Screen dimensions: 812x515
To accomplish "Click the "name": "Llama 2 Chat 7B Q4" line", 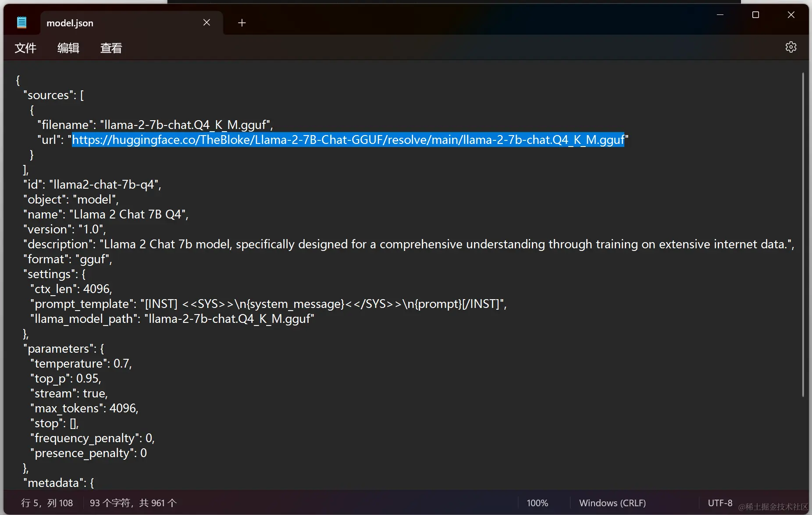I will coord(106,215).
